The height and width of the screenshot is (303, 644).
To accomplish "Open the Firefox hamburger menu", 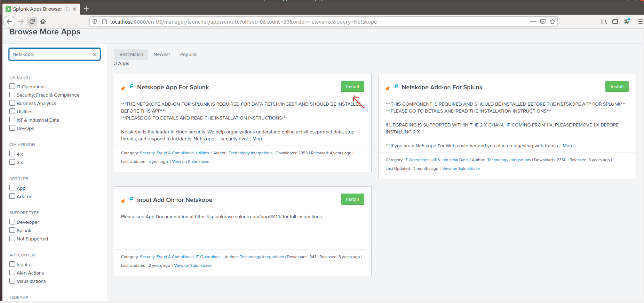I will coord(640,22).
